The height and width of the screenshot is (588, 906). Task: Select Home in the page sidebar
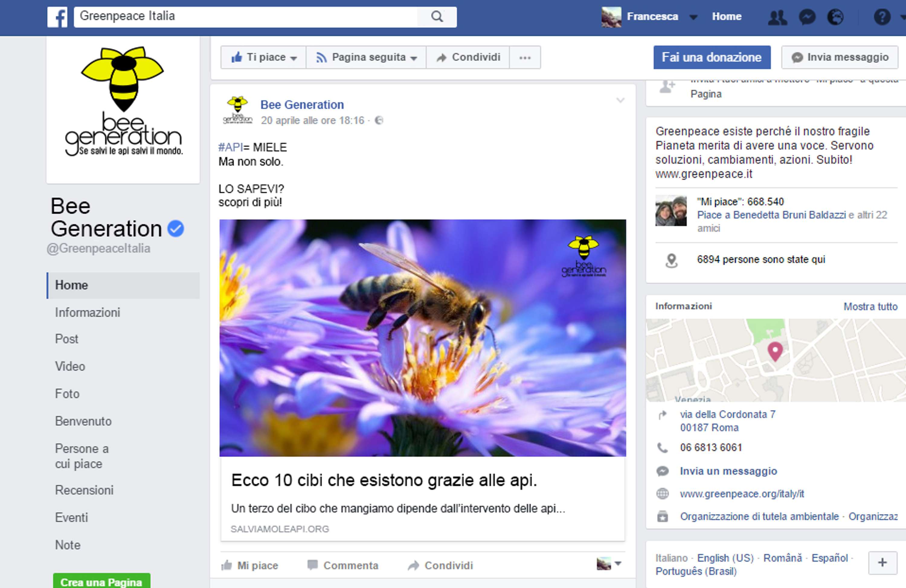click(123, 285)
